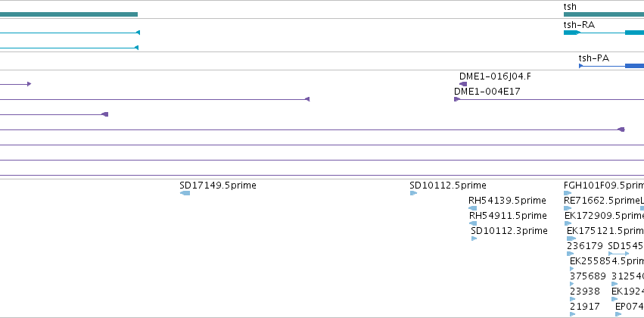Click the tsh gene bar
The height and width of the screenshot is (318, 644).
(x=604, y=14)
